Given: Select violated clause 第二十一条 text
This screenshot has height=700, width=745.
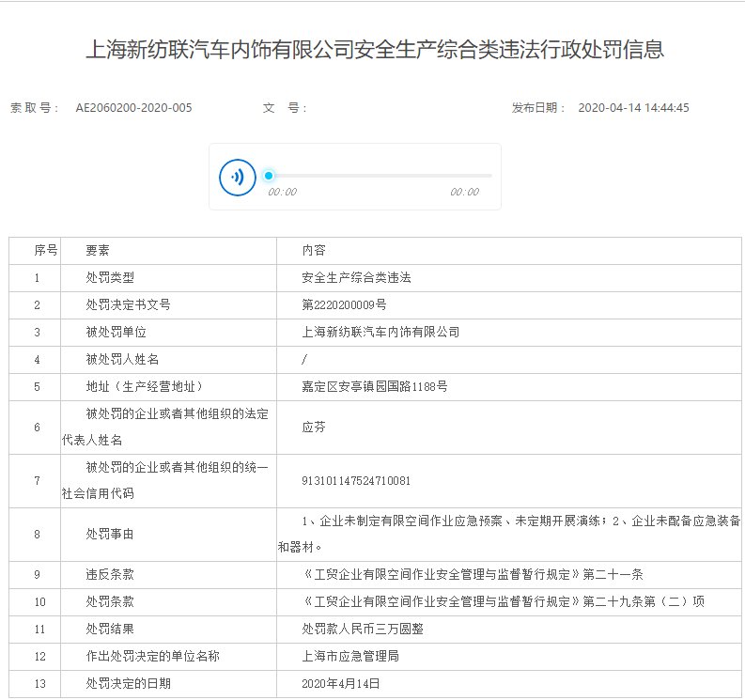Looking at the screenshot, I should point(613,575).
